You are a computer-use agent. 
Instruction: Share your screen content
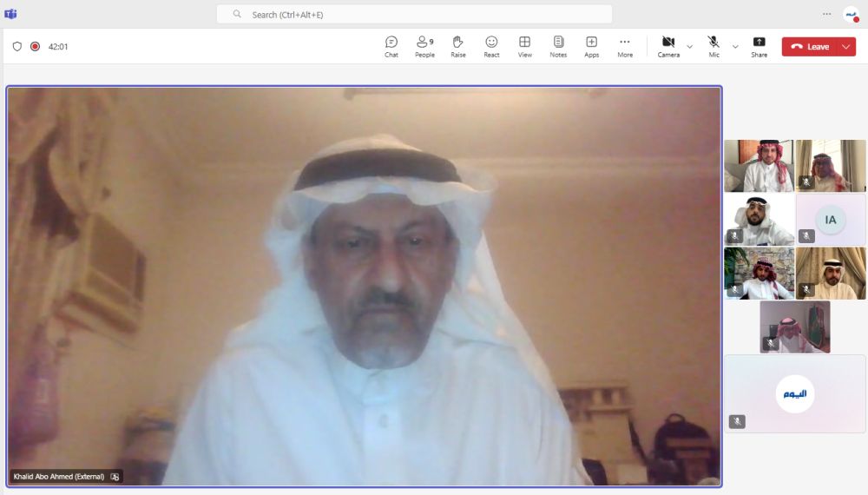(x=759, y=47)
